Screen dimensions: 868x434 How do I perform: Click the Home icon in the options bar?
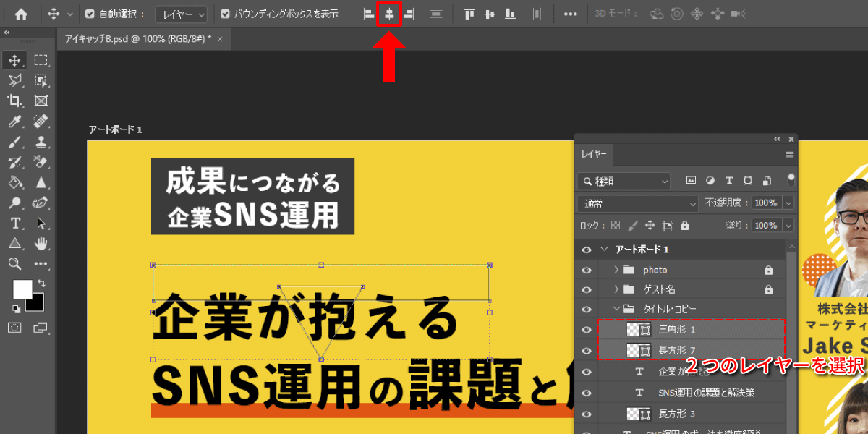point(21,14)
